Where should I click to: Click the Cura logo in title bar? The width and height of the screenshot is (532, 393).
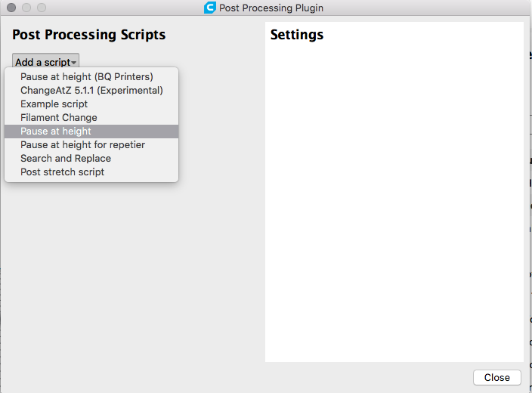pyautogui.click(x=209, y=8)
